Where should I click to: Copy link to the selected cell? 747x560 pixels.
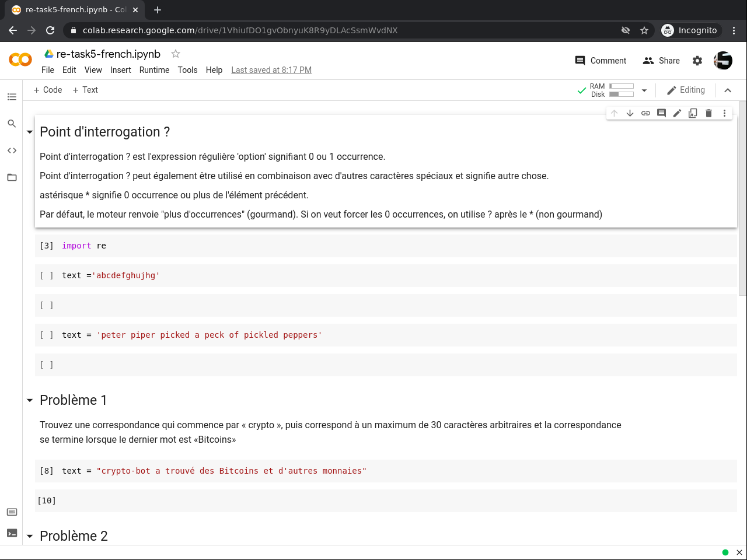pyautogui.click(x=645, y=113)
